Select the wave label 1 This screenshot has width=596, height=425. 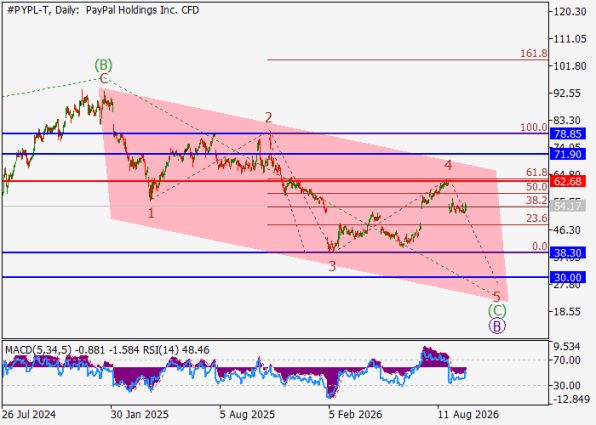coord(151,213)
